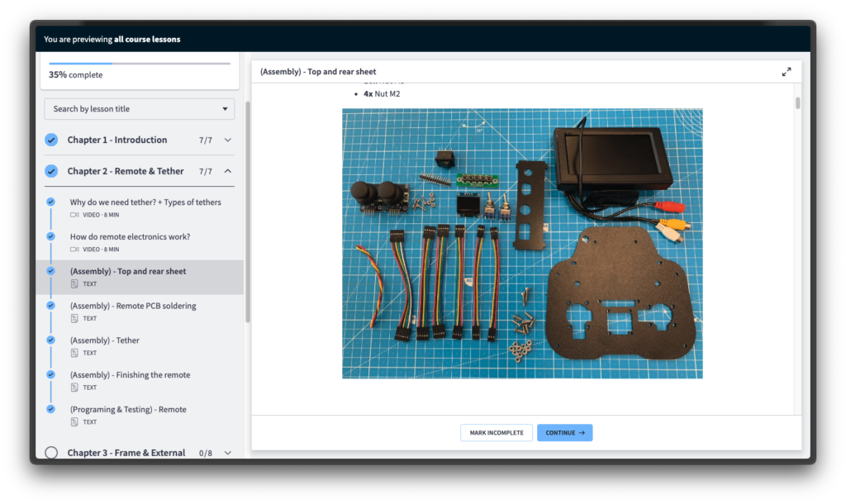
Task: Click checkmark for 'Top and rear sheet' lesson
Action: pyautogui.click(x=50, y=271)
